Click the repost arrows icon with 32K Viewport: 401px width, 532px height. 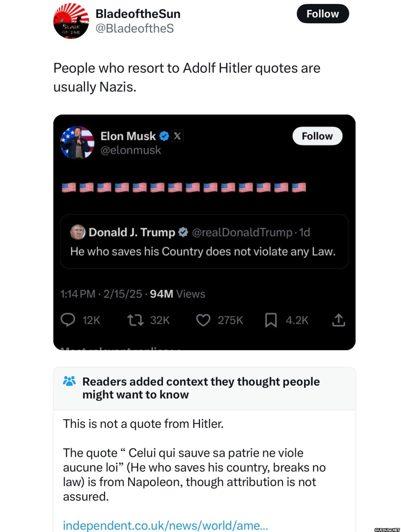[x=135, y=320]
